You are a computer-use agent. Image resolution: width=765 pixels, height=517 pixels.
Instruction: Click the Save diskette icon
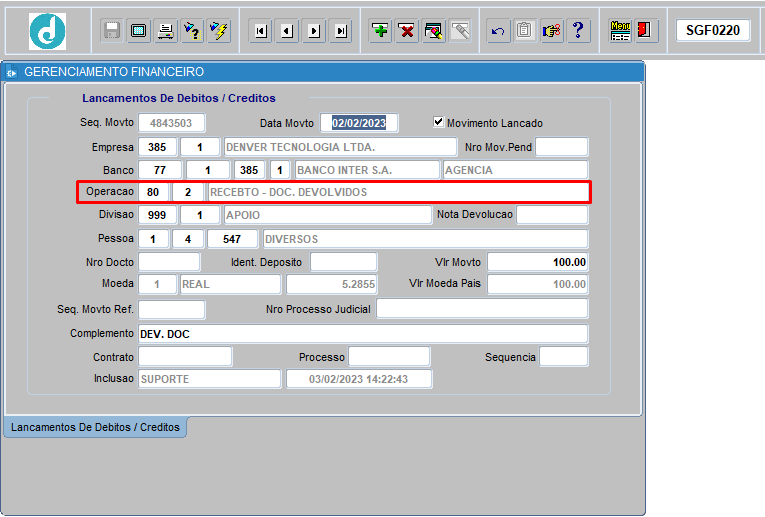(x=112, y=31)
